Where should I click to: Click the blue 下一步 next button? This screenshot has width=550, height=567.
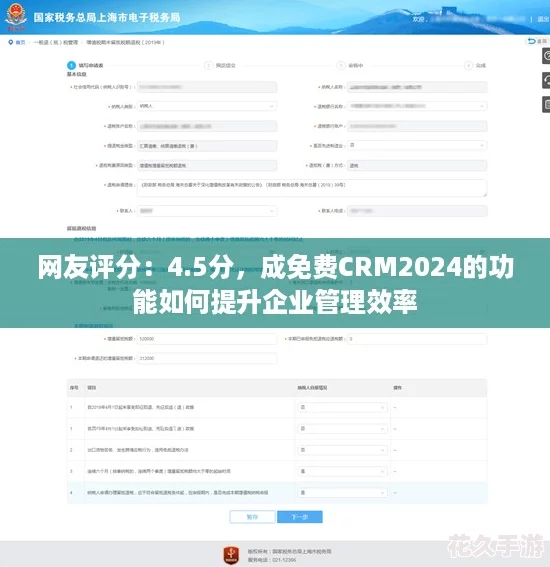pyautogui.click(x=300, y=517)
